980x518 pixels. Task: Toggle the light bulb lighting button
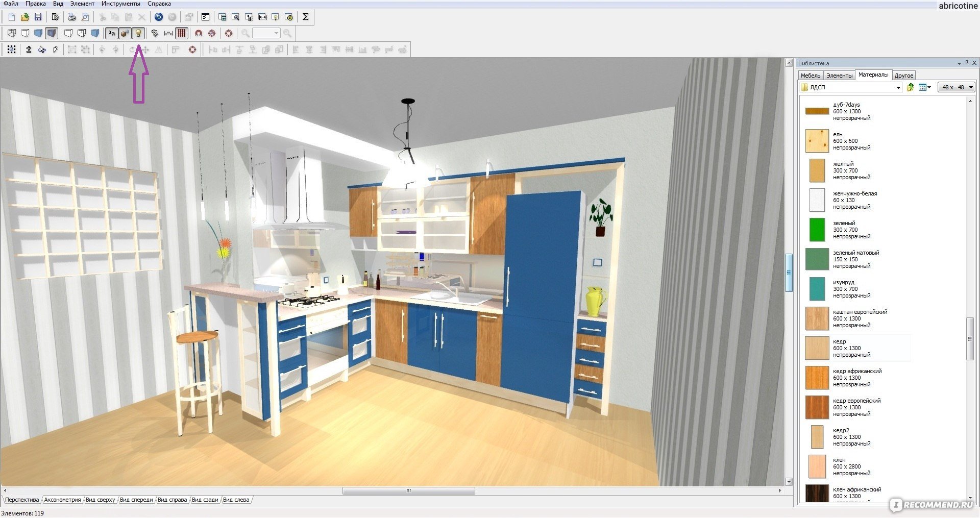point(138,33)
